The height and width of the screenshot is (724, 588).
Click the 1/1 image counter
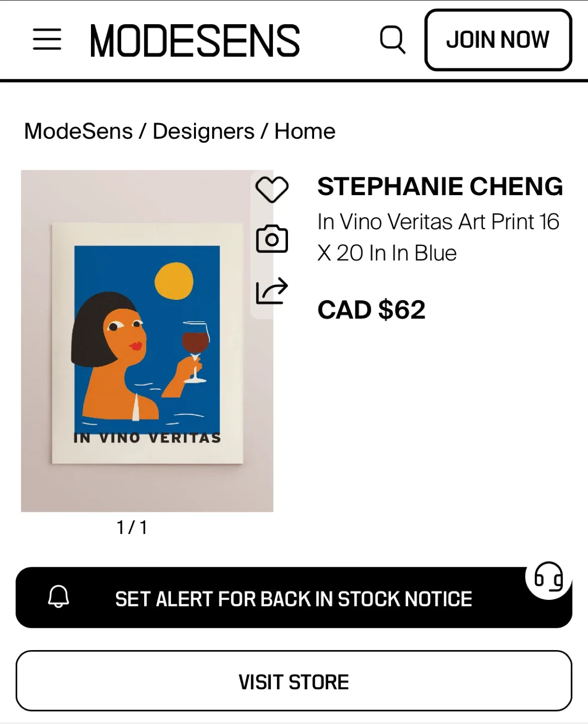coord(133,527)
